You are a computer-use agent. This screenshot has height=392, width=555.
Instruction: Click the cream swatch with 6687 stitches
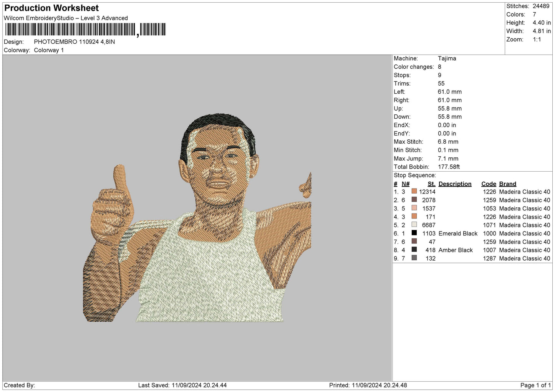[414, 225]
